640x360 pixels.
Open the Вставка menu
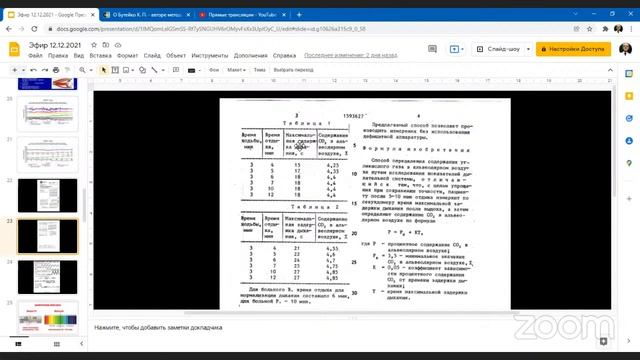[x=100, y=56]
